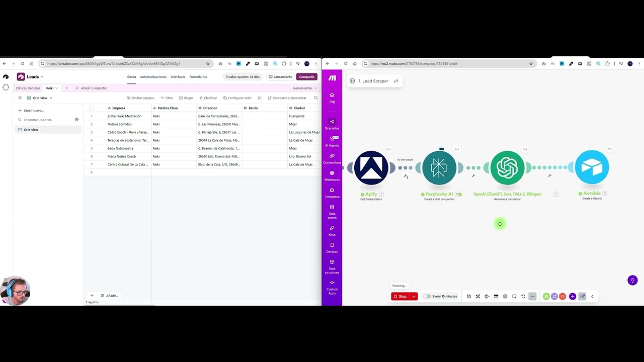644x362 pixels.
Task: Select the Airtable module on canvas
Action: (x=592, y=167)
